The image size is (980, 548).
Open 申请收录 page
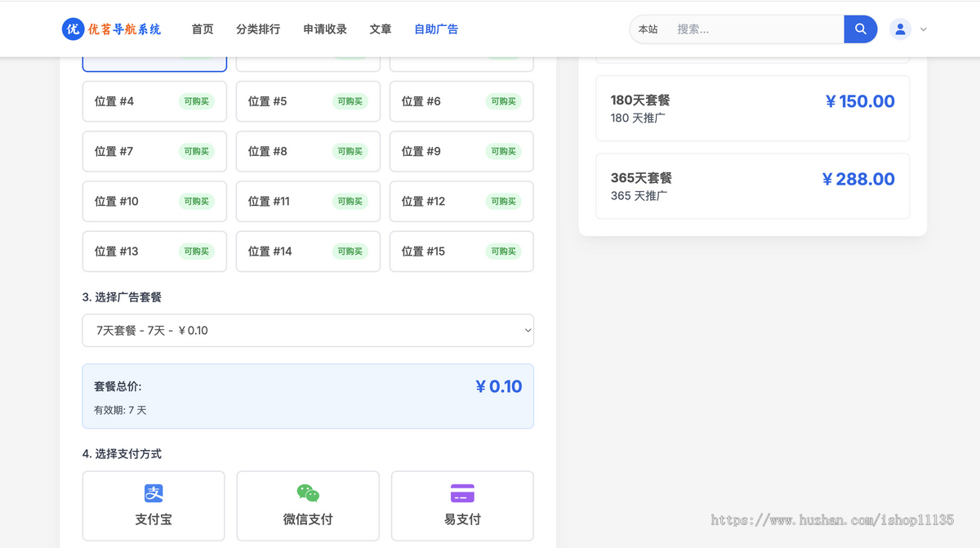pyautogui.click(x=325, y=29)
